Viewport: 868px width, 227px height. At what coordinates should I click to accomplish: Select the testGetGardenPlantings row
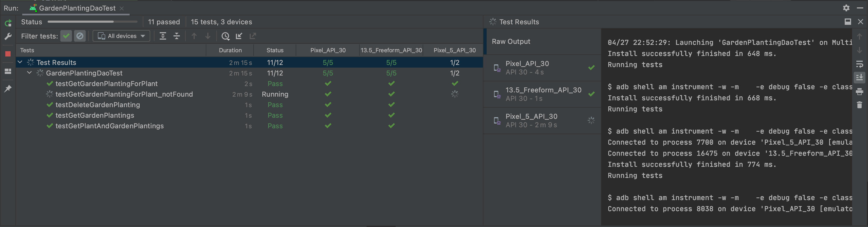pyautogui.click(x=249, y=115)
